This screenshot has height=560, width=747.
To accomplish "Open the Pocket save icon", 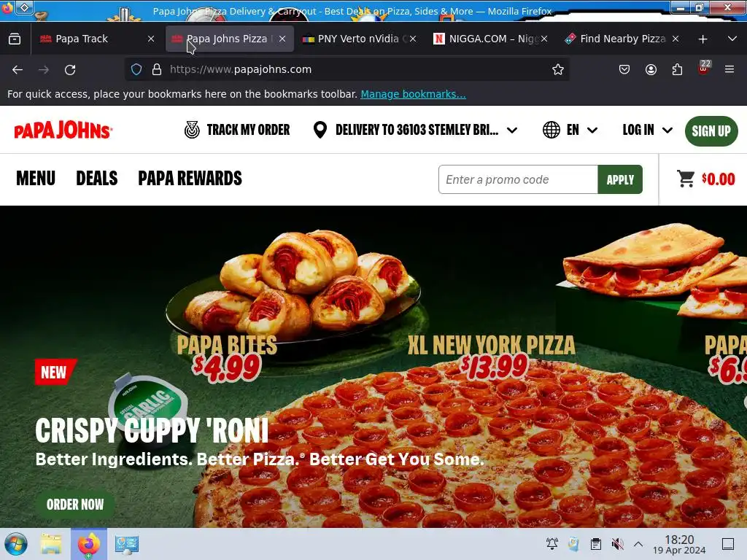I will click(624, 69).
